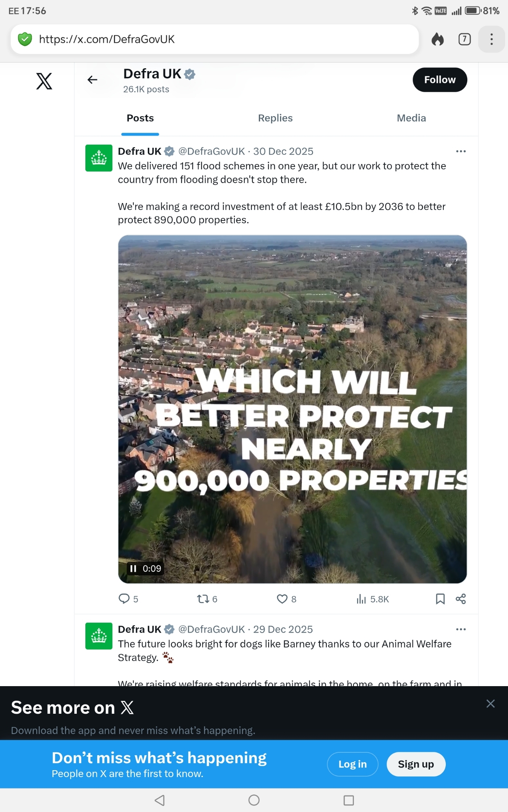Bookmark the flood schemes post
Viewport: 508px width, 812px height.
[x=440, y=599]
